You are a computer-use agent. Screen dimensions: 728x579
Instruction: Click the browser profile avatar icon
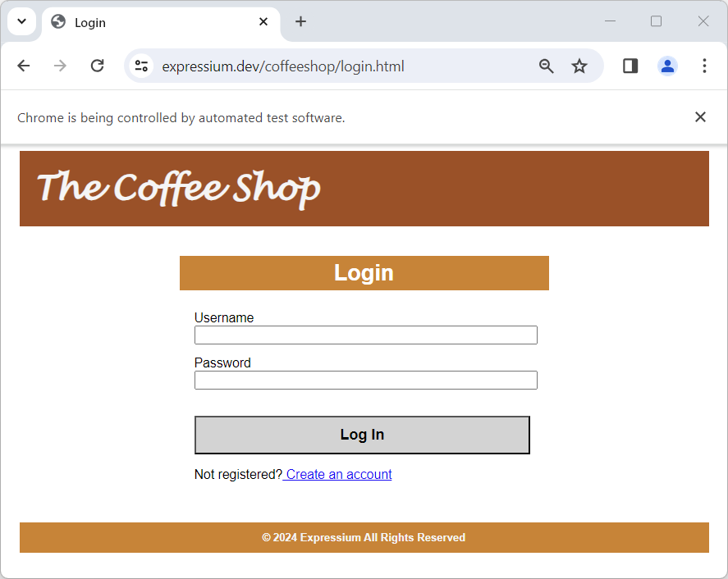point(667,66)
